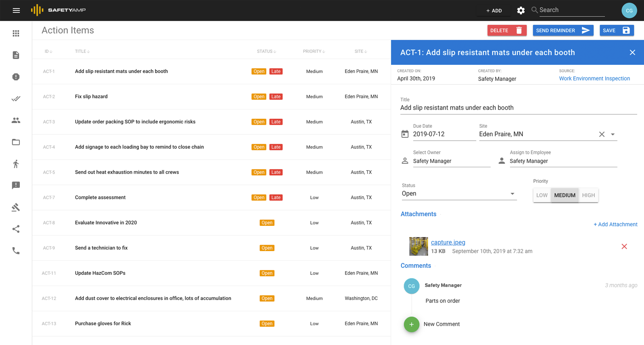Select the walking person sidebar icon
Image resolution: width=644 pixels, height=345 pixels.
pyautogui.click(x=16, y=164)
